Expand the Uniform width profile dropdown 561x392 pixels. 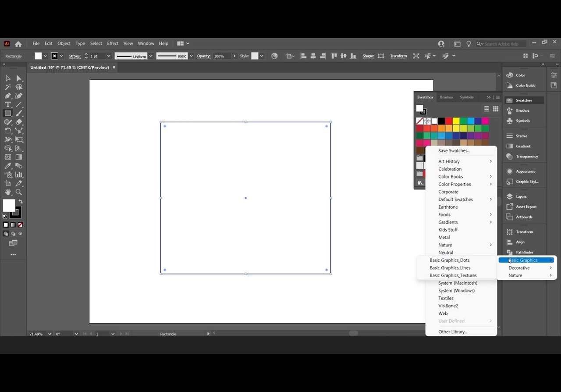tap(151, 56)
